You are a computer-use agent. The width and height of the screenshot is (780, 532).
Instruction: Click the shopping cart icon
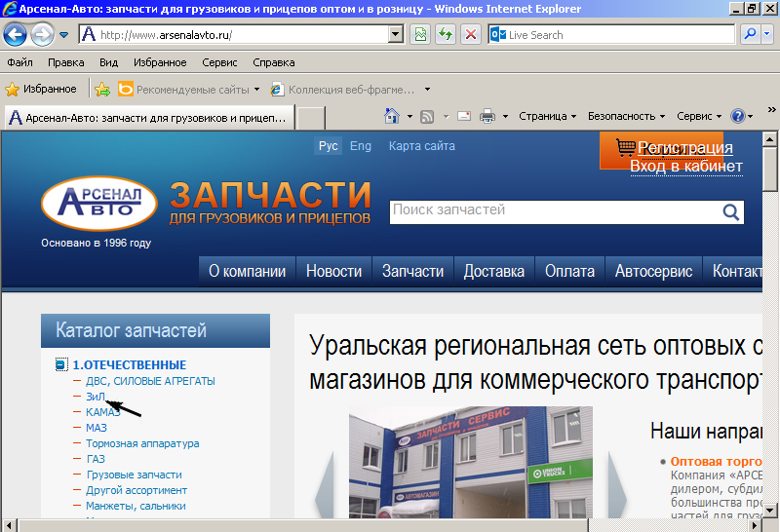(x=625, y=148)
